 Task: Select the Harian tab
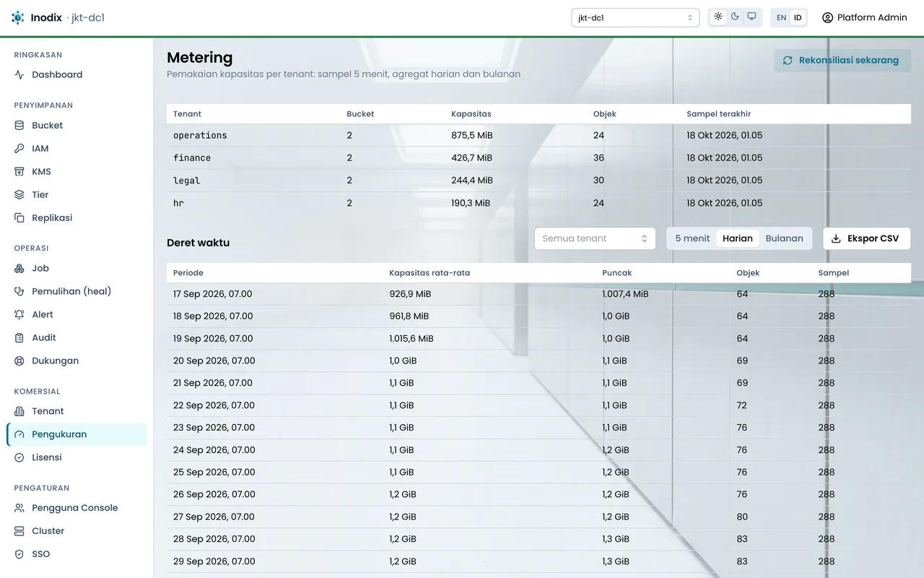coord(738,238)
